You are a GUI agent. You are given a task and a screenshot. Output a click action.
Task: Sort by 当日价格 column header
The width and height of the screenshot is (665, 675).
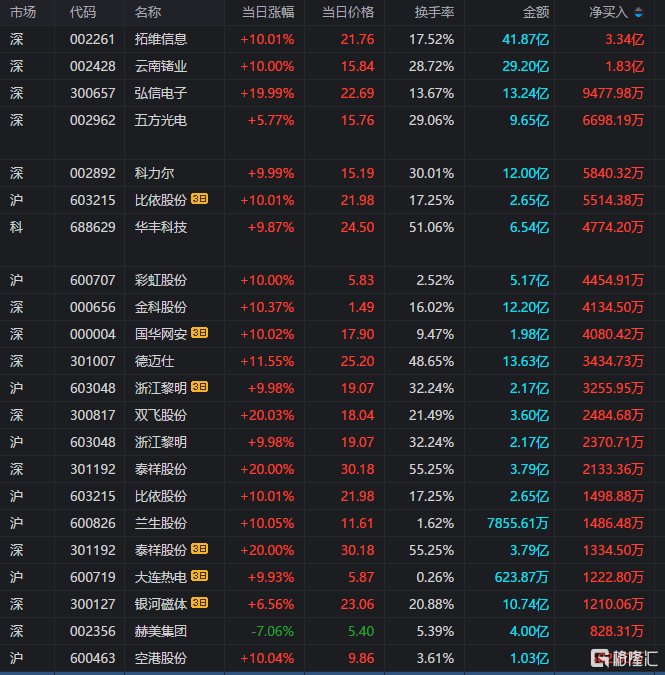tap(348, 13)
